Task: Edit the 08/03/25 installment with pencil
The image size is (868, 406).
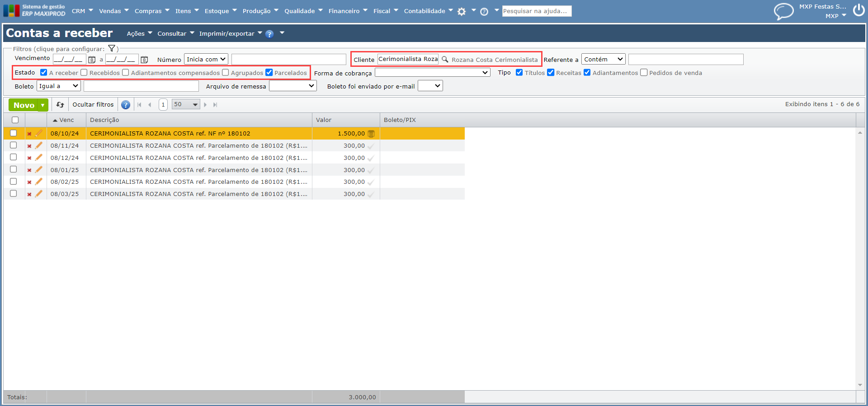Action: (39, 194)
